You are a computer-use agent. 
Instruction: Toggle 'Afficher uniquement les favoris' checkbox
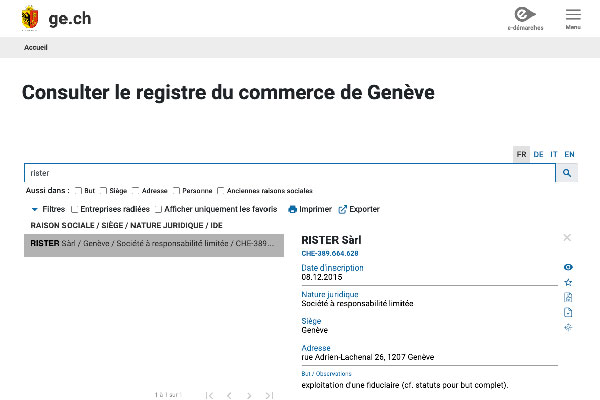point(158,209)
